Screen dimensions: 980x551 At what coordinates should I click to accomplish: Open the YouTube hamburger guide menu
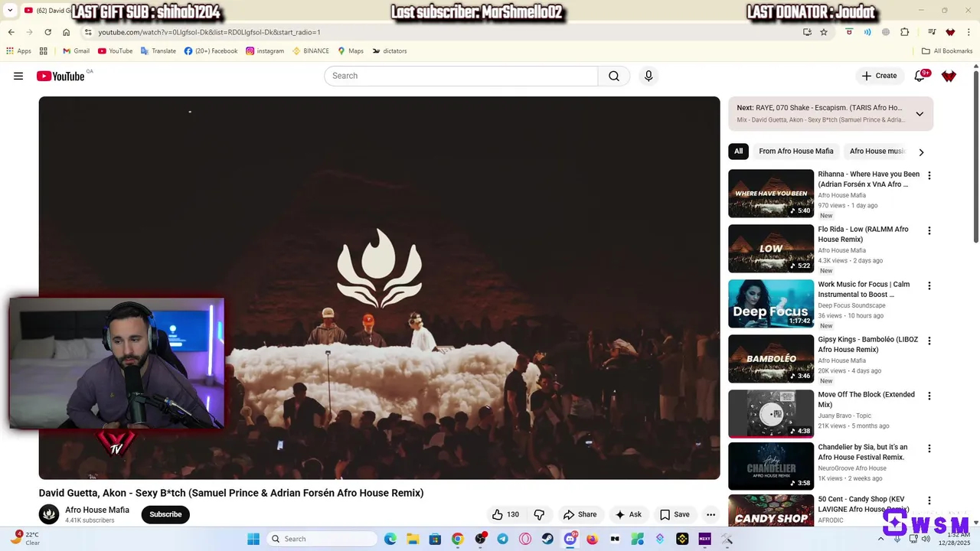coord(18,76)
